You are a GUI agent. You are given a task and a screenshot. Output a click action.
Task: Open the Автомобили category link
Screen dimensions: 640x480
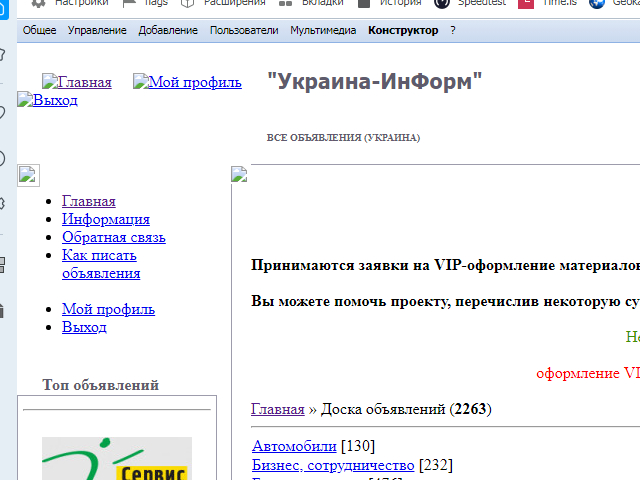click(x=294, y=445)
